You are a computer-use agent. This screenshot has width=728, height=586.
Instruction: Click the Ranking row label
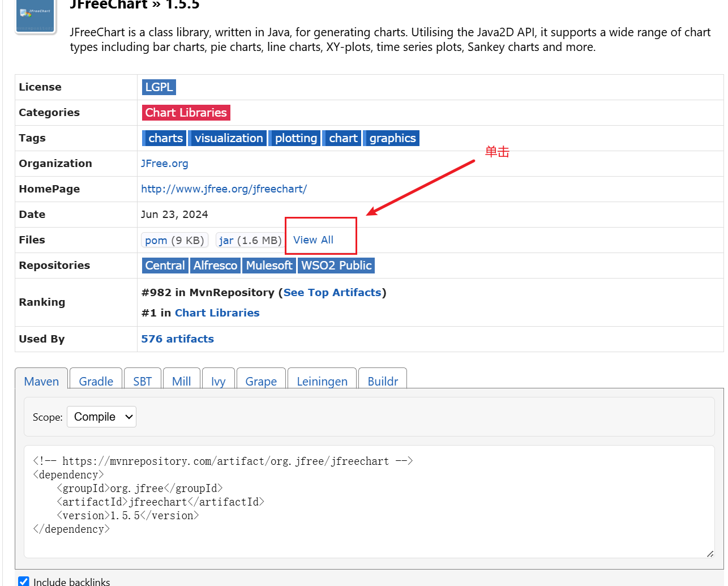(42, 302)
